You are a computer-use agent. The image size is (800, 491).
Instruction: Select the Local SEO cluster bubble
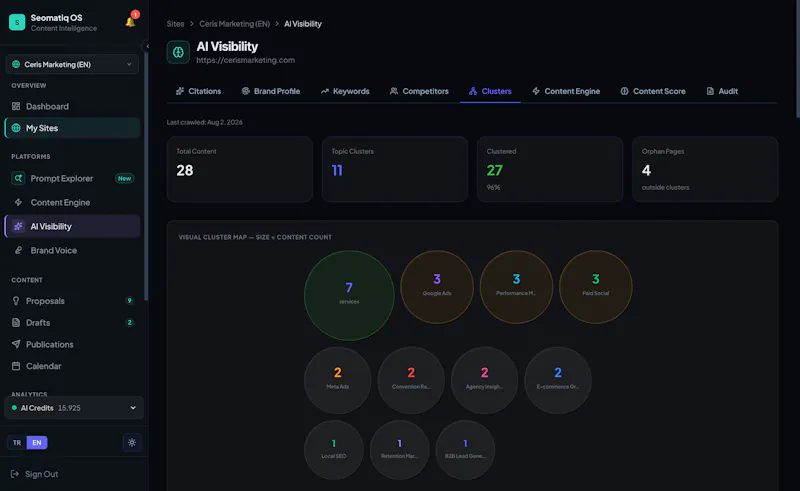(x=334, y=450)
